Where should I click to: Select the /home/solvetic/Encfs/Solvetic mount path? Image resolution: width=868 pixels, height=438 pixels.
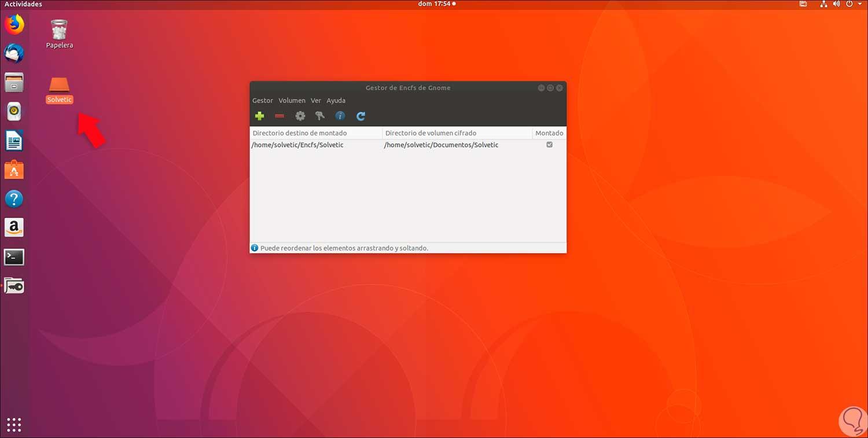[297, 145]
